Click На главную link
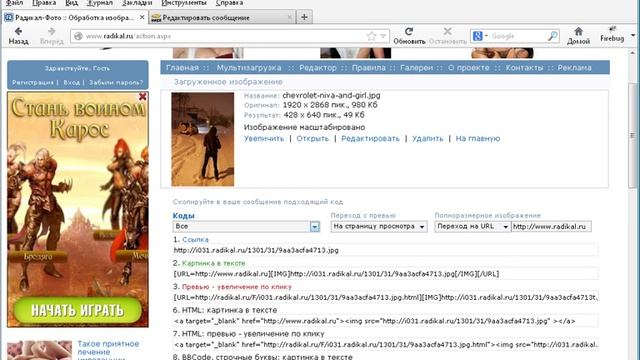 pyautogui.click(x=478, y=139)
